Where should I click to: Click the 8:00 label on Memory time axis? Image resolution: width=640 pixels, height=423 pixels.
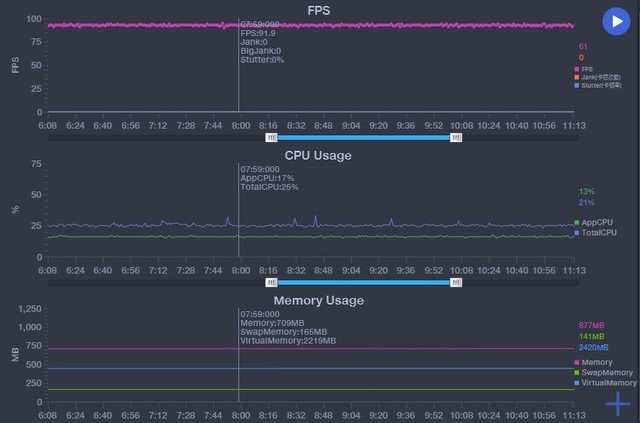(240, 414)
